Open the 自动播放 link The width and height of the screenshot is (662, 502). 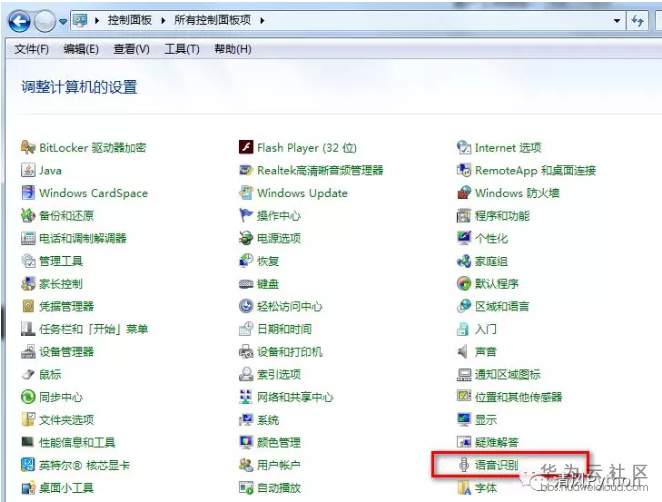[x=279, y=488]
